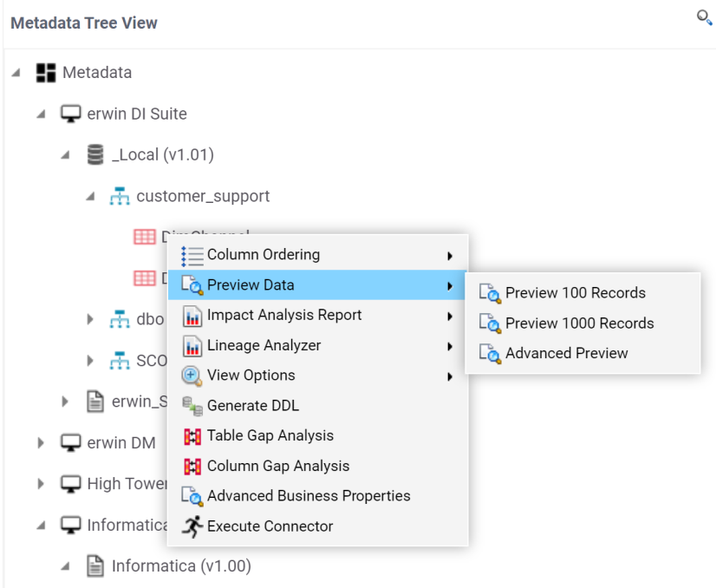
Task: Choose Preview 1000 Records option
Action: (x=579, y=323)
